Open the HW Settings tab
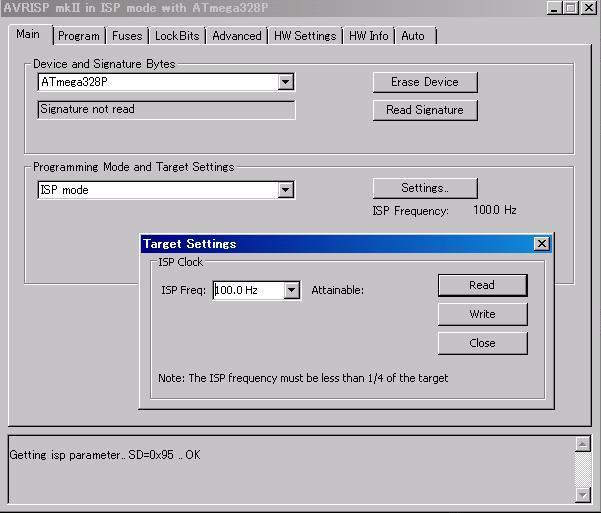 pyautogui.click(x=305, y=36)
